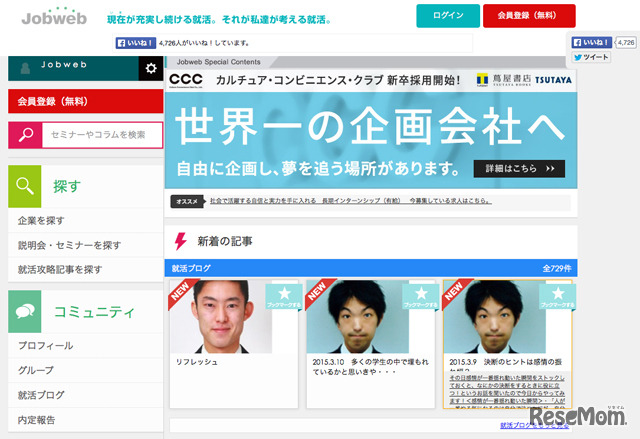Select the 就活ブログ blue tab header
The height and width of the screenshot is (439, 640).
point(191,268)
